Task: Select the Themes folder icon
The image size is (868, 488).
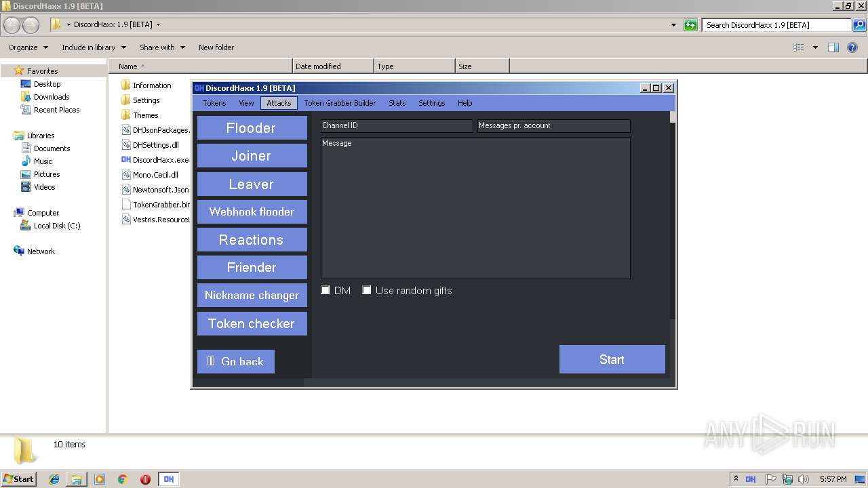Action: (x=125, y=115)
